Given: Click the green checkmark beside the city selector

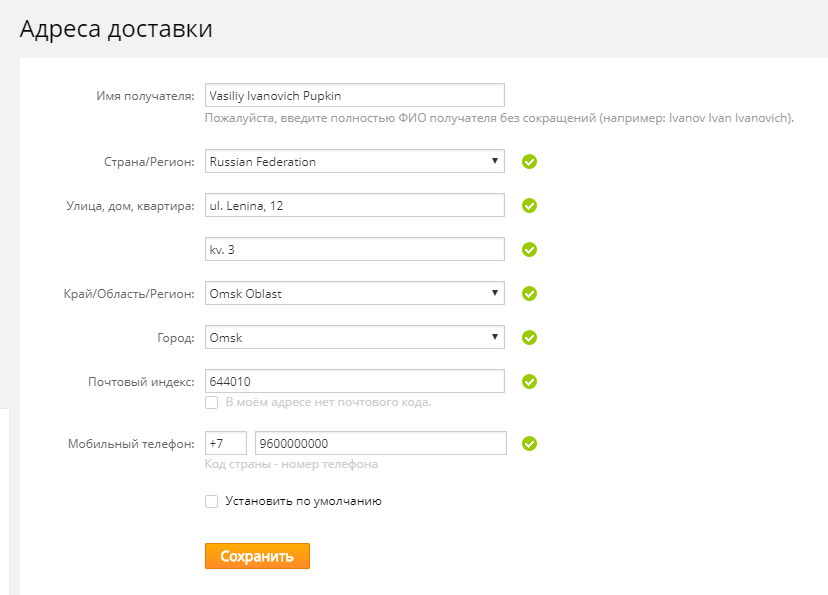Looking at the screenshot, I should (x=529, y=337).
